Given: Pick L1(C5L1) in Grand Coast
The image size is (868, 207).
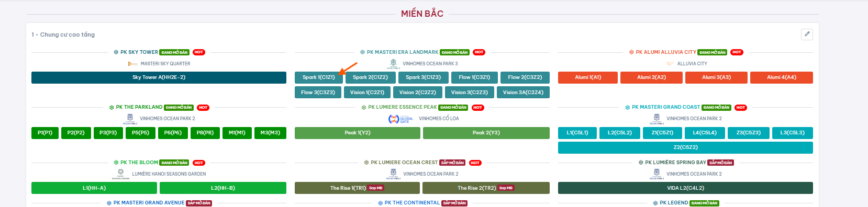Looking at the screenshot, I should [577, 133].
